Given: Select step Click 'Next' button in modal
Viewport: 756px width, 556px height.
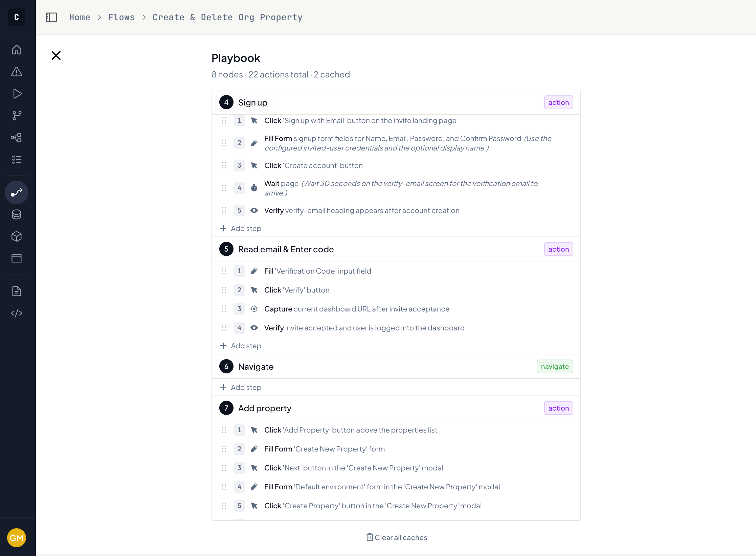Looking at the screenshot, I should [x=396, y=468].
